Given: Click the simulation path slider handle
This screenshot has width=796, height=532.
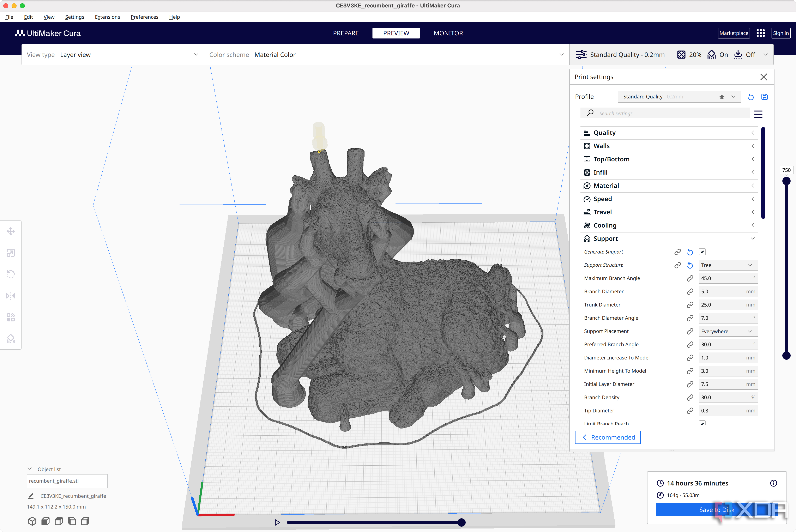Looking at the screenshot, I should 461,522.
